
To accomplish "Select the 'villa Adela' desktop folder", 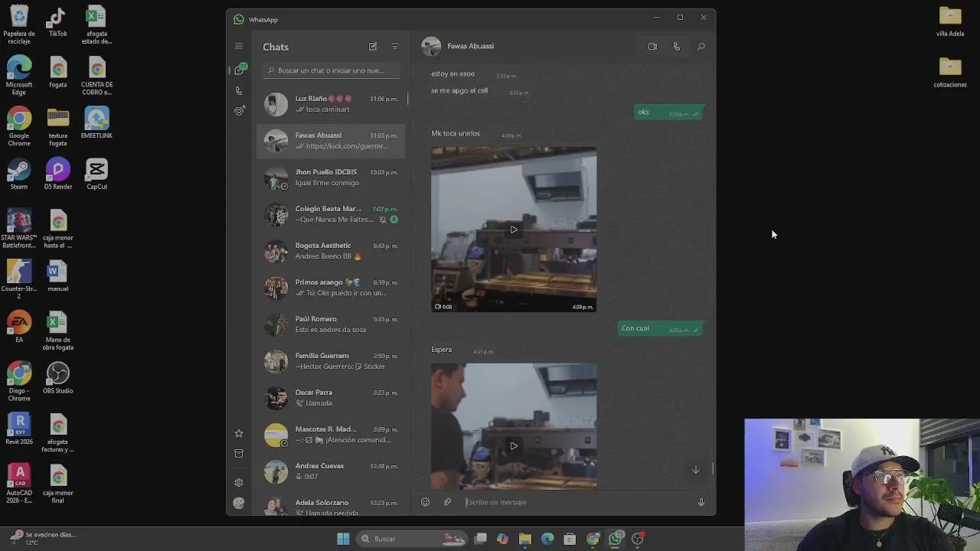I will click(949, 21).
